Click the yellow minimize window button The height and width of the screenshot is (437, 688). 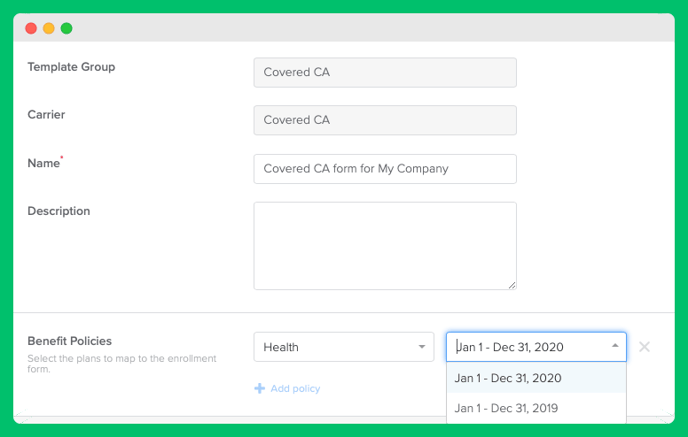click(x=49, y=29)
